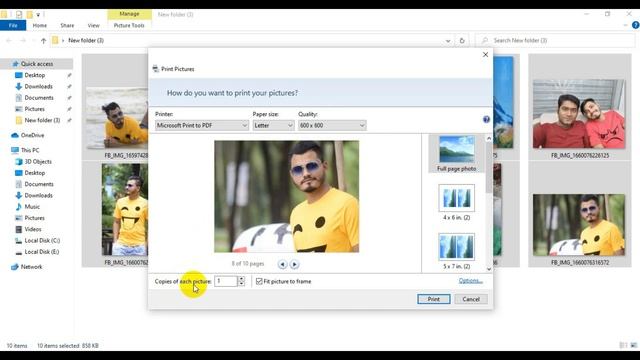
Task: Open the Paper size dropdown showing Letter
Action: tap(273, 125)
